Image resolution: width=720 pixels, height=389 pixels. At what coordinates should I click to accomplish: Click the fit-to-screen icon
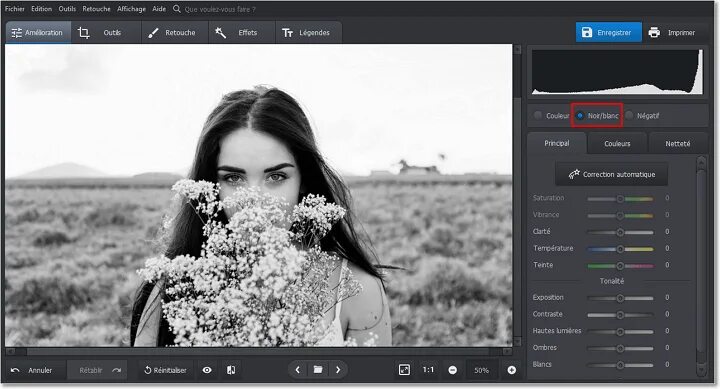pos(404,370)
